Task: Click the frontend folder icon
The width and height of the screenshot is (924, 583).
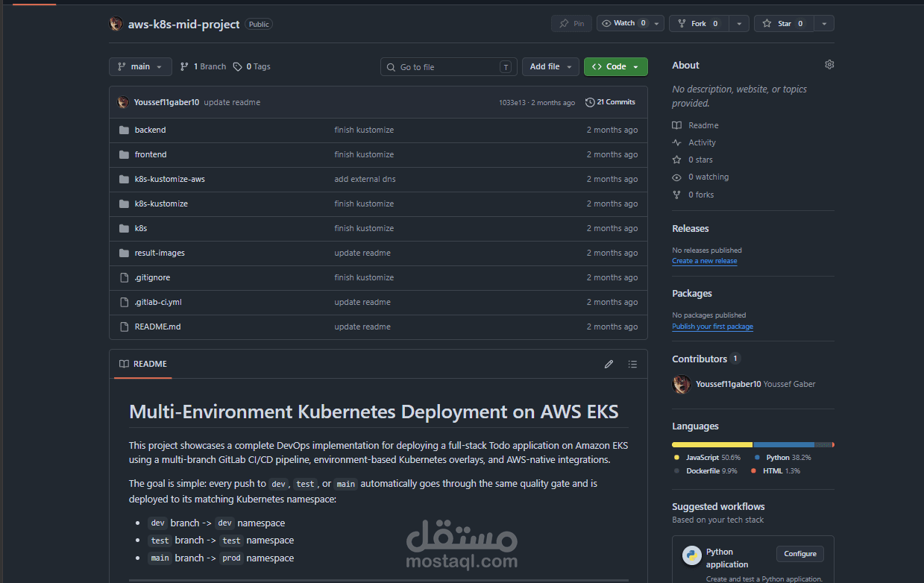Action: 124,154
